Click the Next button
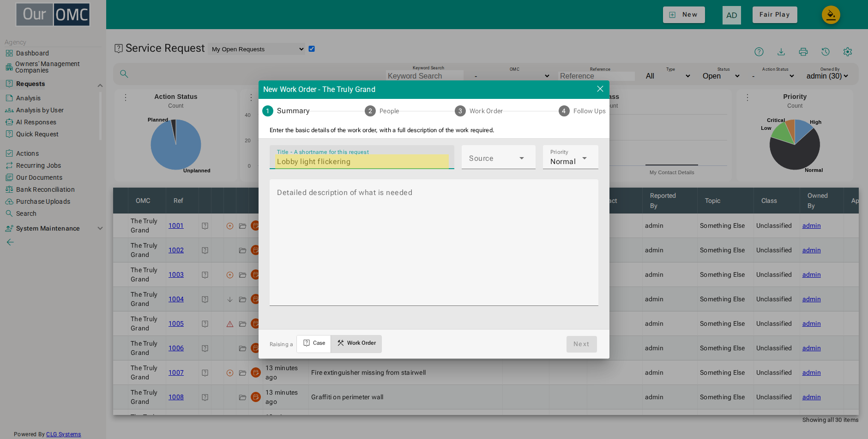The width and height of the screenshot is (868, 439). pos(582,344)
